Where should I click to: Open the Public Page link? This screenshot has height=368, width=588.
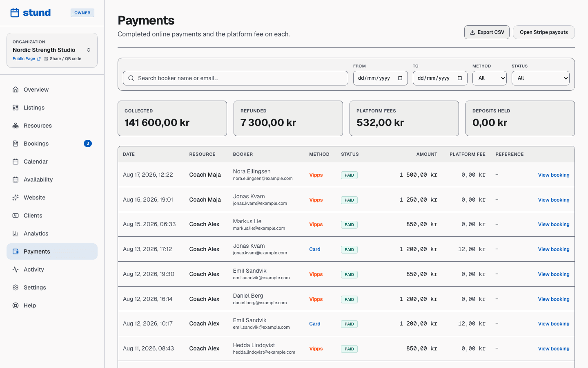[x=27, y=59]
